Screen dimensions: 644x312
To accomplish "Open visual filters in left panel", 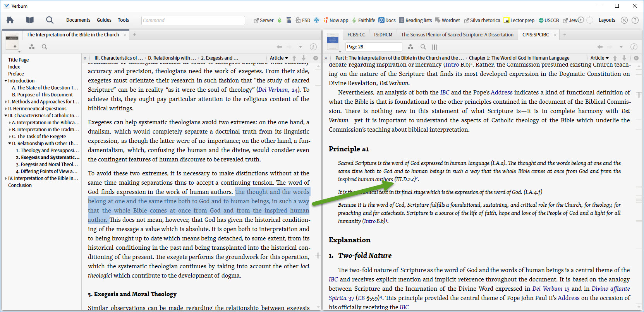I will [32, 47].
